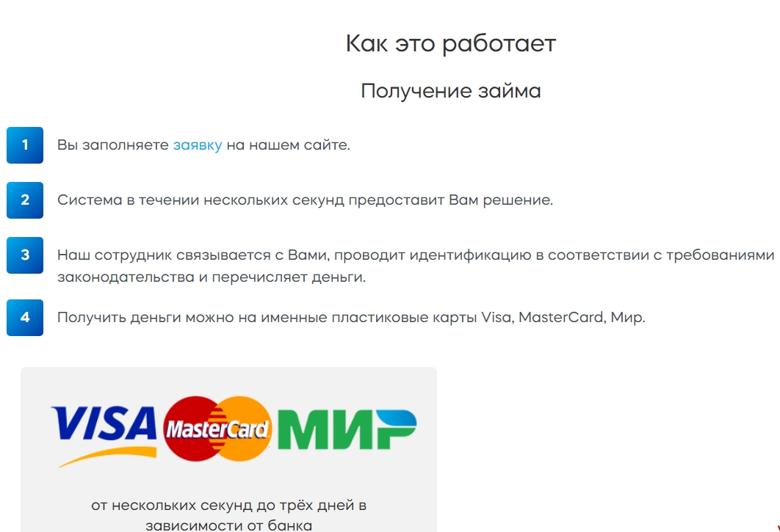Click the blue step 3 number badge
Image resolution: width=780 pixels, height=532 pixels.
point(25,255)
